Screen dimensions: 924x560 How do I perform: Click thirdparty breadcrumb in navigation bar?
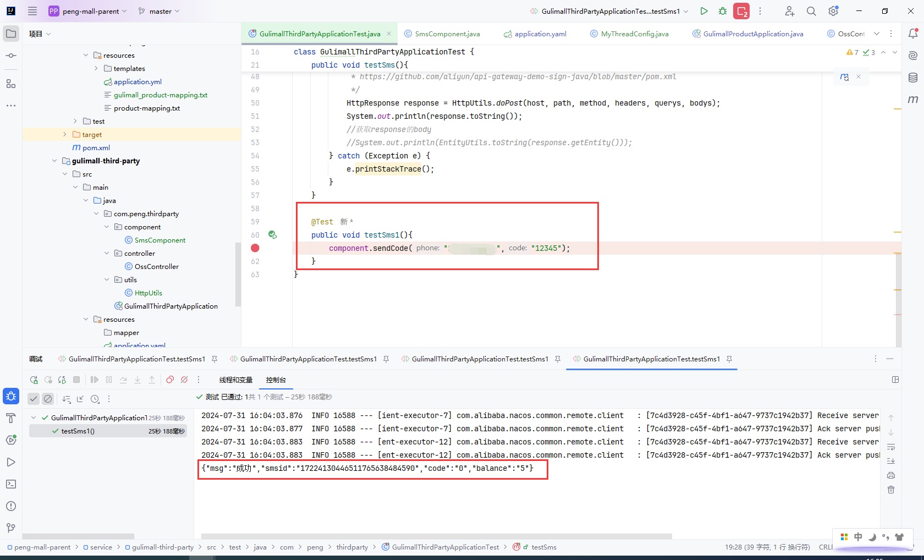(352, 547)
